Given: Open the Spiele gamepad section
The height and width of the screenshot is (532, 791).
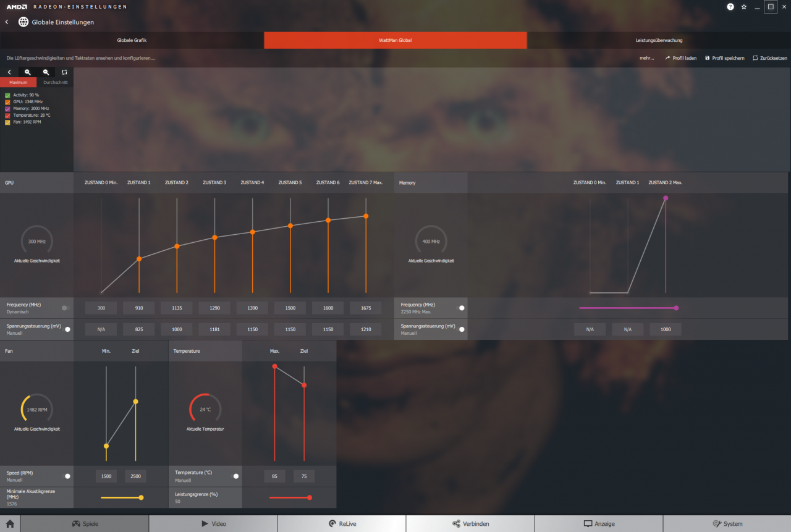Looking at the screenshot, I should coord(85,523).
